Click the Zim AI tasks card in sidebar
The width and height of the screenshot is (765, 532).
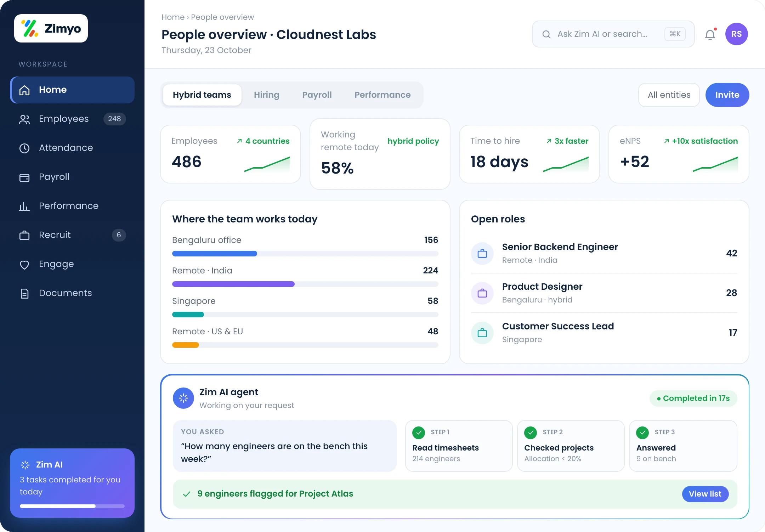(72, 483)
